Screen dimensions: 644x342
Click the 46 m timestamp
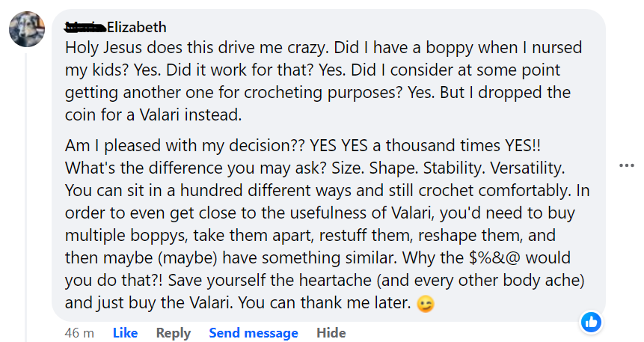tap(79, 333)
